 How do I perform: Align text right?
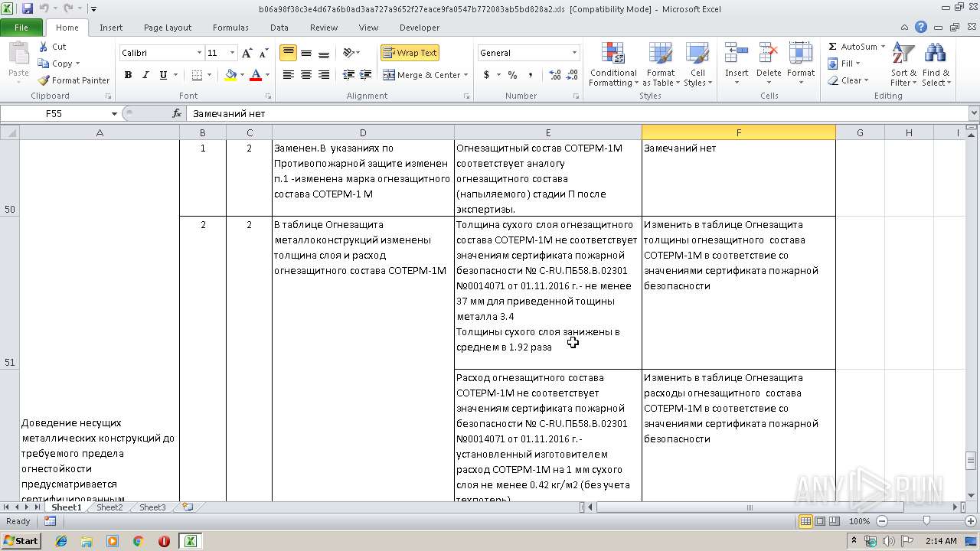coord(323,75)
